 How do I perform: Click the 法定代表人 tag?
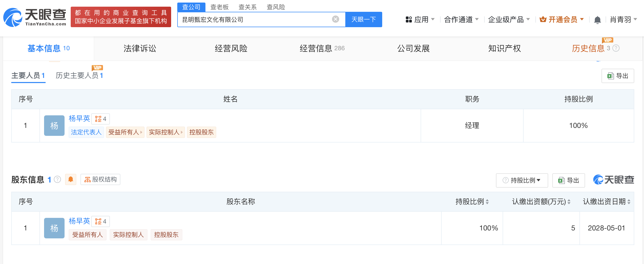click(x=86, y=132)
